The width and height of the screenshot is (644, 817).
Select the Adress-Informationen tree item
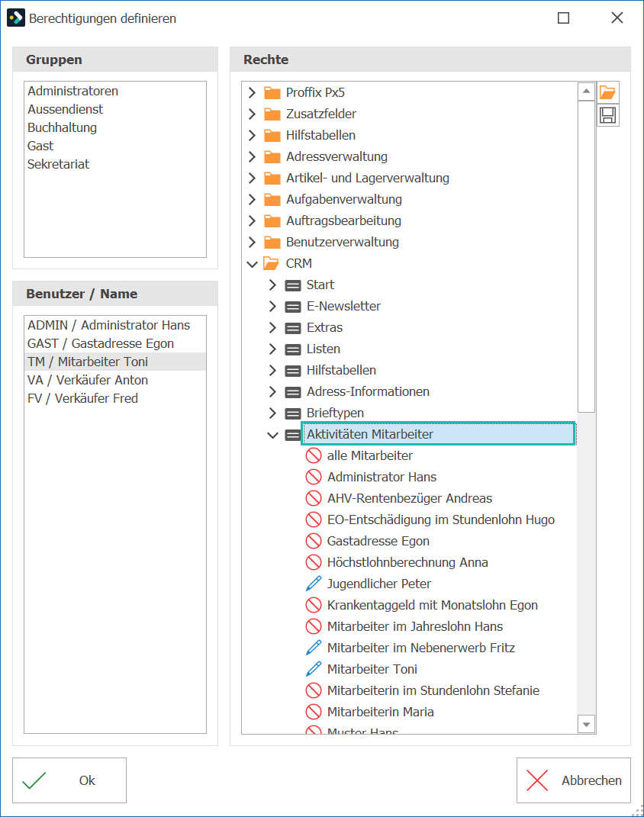(368, 391)
